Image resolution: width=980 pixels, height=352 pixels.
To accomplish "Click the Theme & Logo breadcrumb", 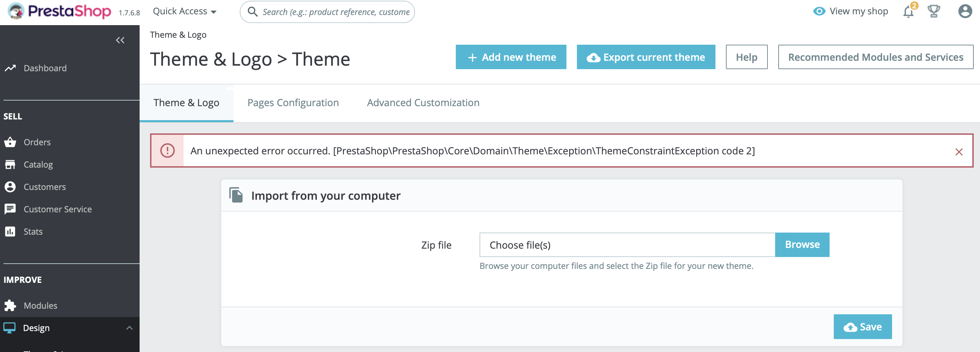I will 178,35.
